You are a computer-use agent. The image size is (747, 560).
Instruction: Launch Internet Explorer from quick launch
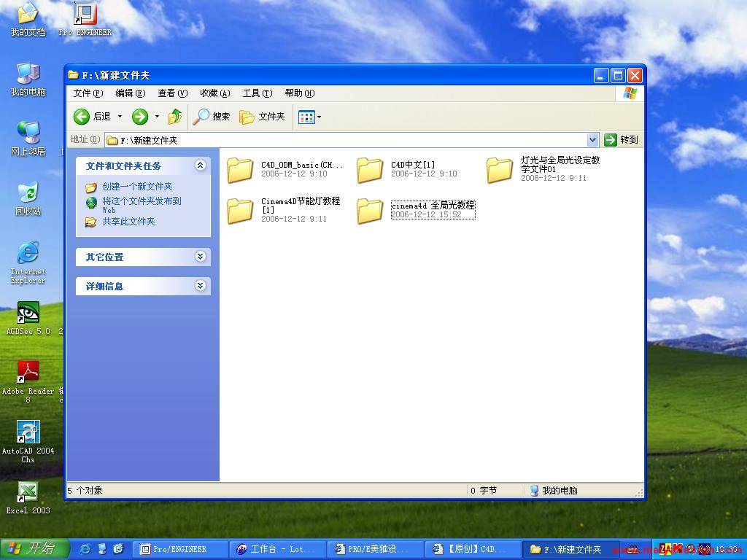(85, 549)
